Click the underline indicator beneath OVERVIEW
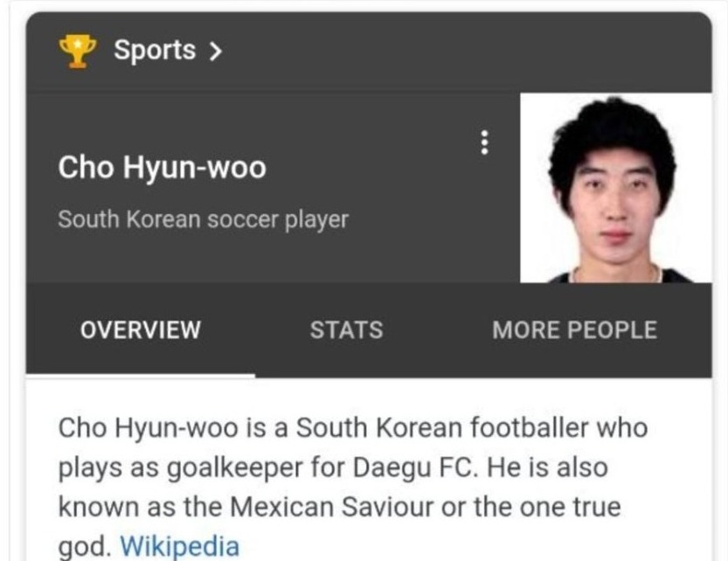 (140, 375)
